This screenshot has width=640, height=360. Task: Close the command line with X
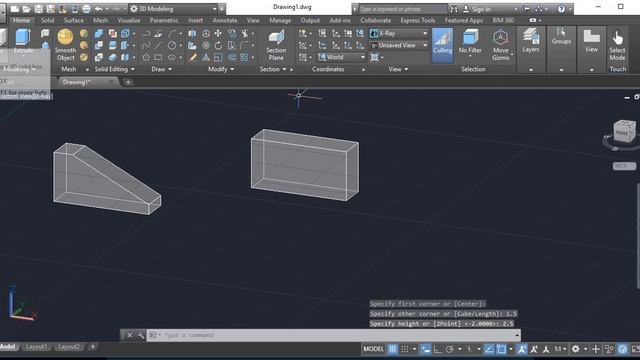pyautogui.click(x=129, y=335)
